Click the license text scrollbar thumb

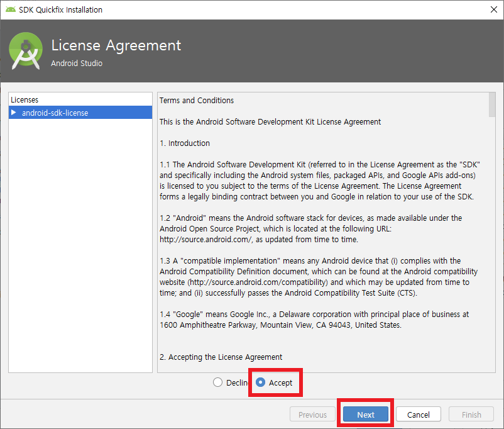coord(492,105)
